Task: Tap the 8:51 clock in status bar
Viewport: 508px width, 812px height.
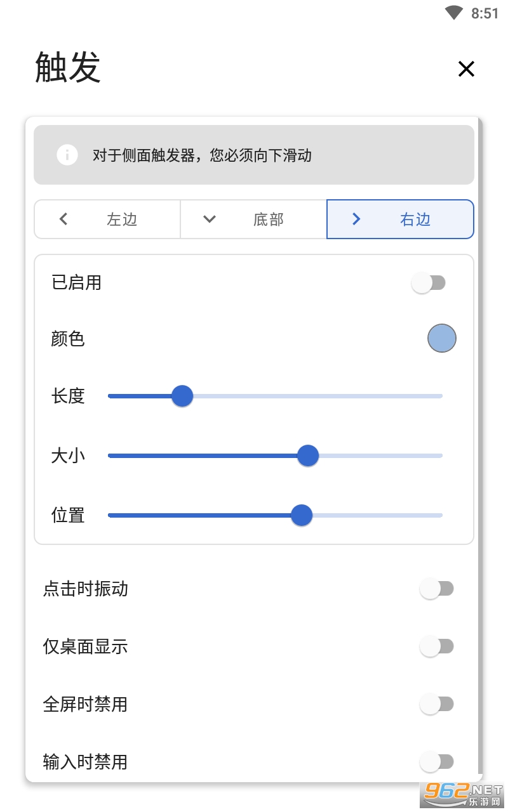Action: (x=485, y=13)
